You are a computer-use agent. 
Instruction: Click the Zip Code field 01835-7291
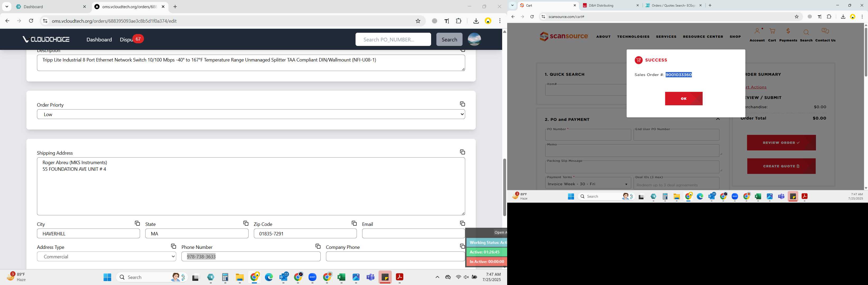(x=305, y=234)
